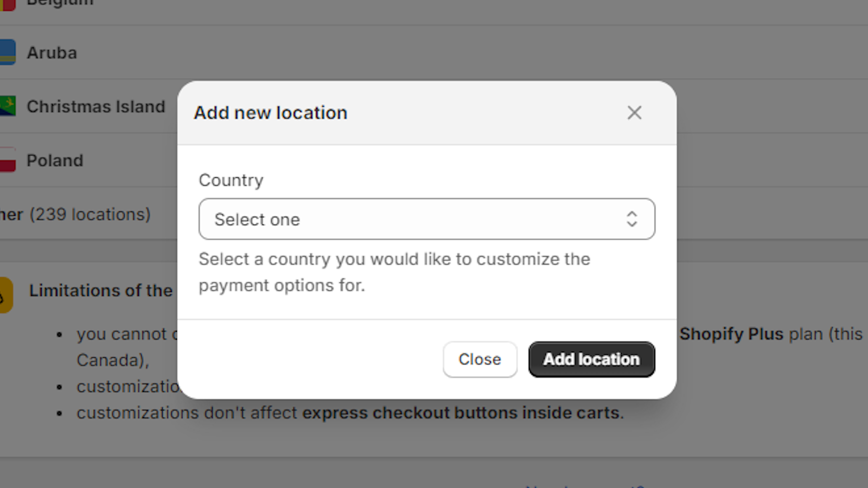868x488 pixels.
Task: Collapse the Limitations section
Action: point(101,291)
